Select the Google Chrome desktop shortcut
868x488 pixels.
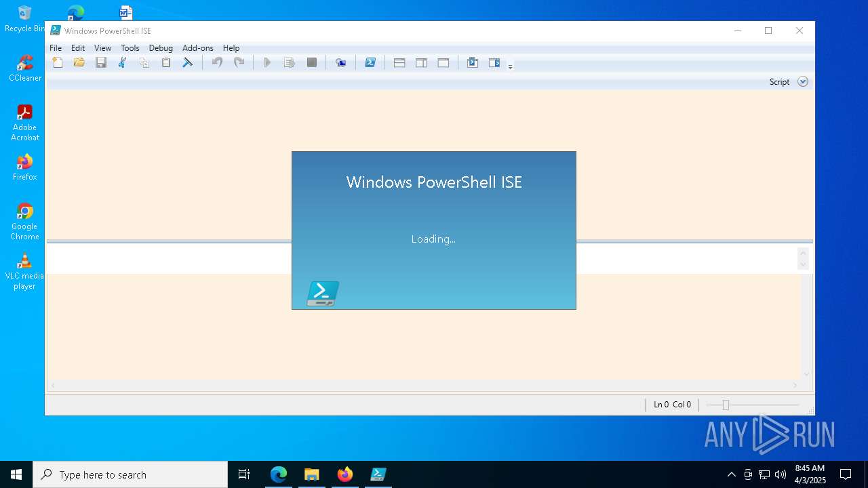pos(24,222)
